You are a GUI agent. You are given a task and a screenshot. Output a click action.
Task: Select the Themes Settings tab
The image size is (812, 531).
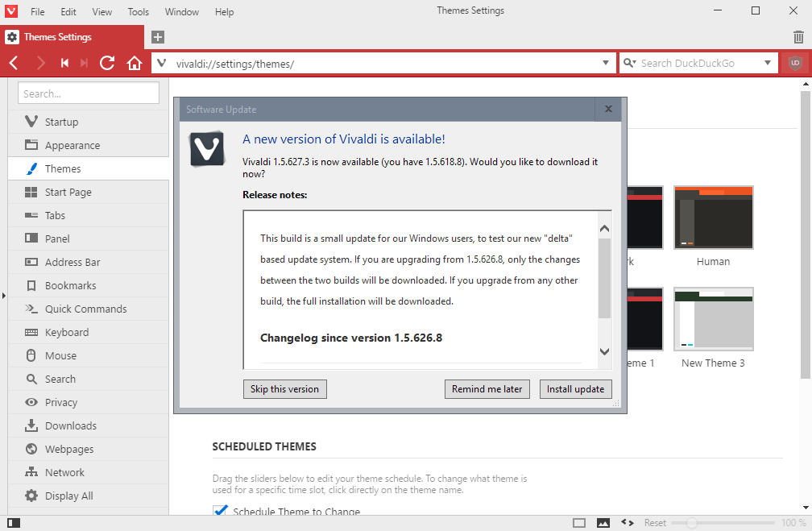click(72, 37)
